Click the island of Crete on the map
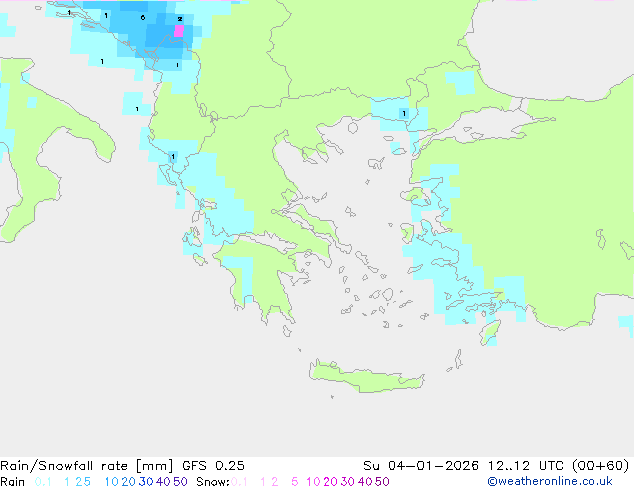634x490 pixels. pyautogui.click(x=367, y=377)
